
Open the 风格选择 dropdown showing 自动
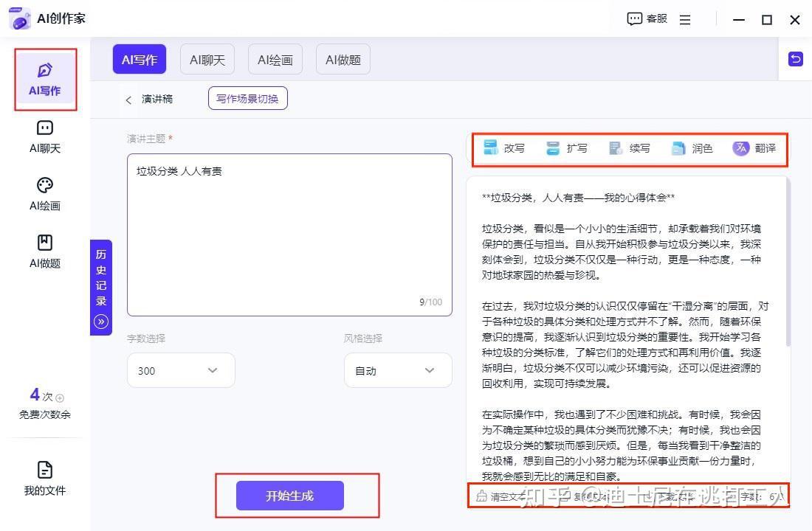pyautogui.click(x=397, y=370)
